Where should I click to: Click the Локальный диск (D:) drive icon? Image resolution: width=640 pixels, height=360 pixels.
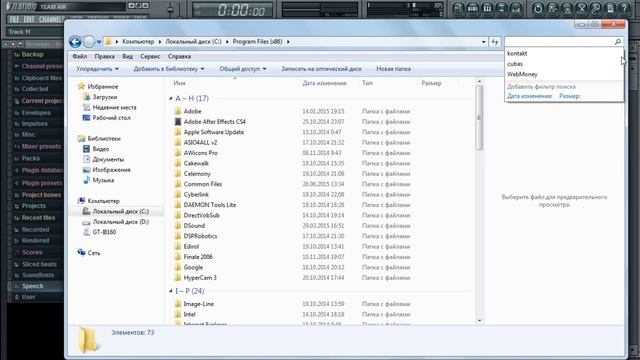coord(86,222)
